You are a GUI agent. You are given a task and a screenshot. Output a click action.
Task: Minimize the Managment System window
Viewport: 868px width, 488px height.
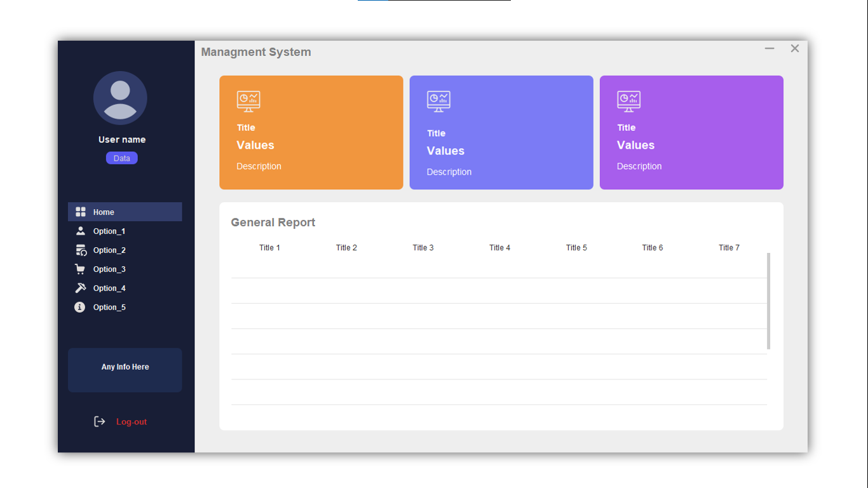pyautogui.click(x=770, y=48)
